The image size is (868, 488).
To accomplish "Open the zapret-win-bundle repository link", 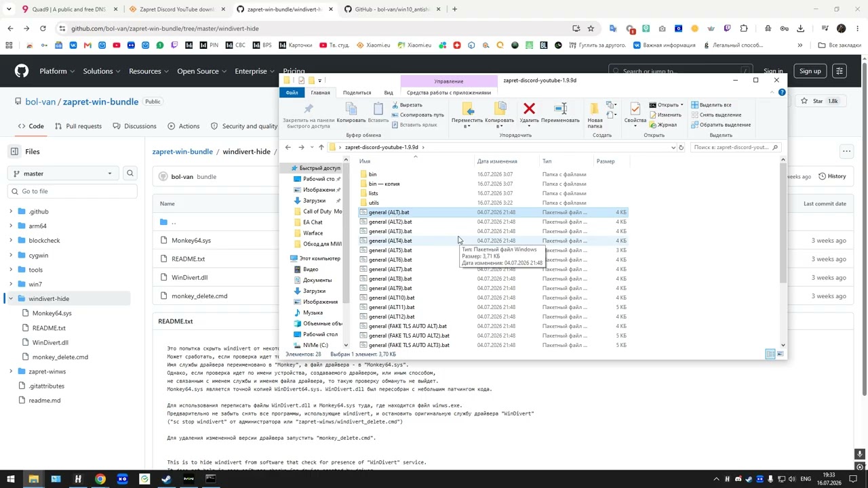I will (100, 102).
